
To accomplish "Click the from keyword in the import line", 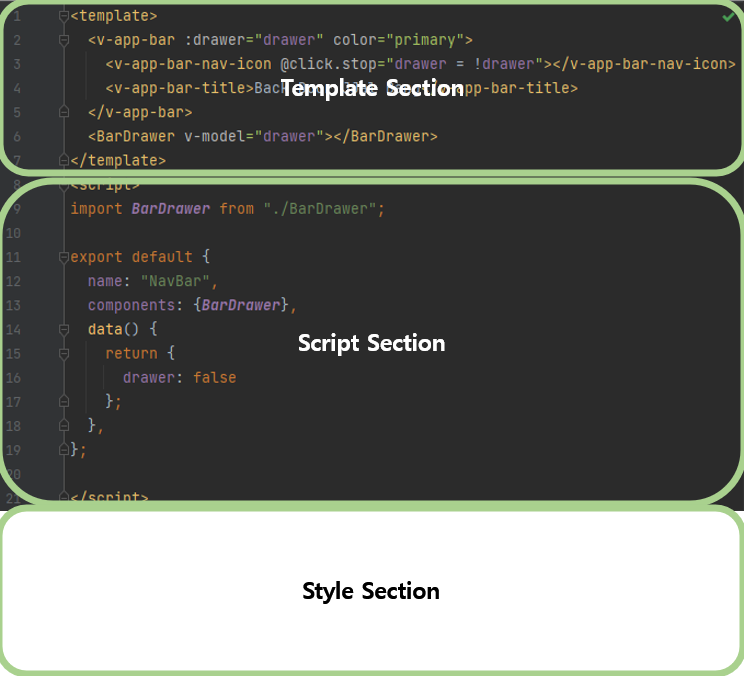I will 236,209.
